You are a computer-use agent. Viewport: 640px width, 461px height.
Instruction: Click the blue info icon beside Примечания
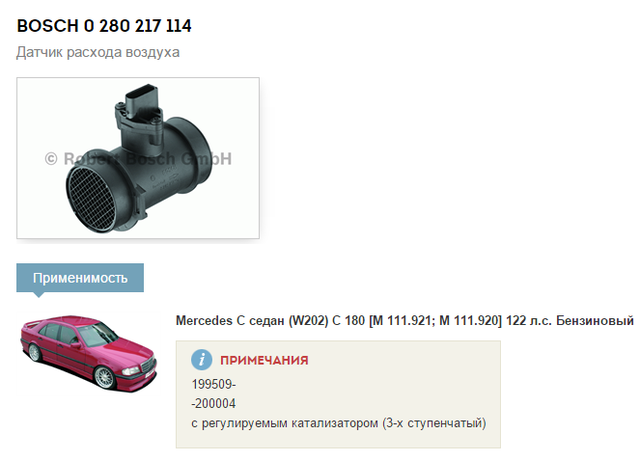point(202,360)
